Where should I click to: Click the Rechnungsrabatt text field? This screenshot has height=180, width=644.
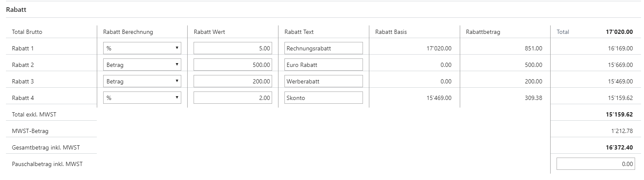[x=323, y=48]
